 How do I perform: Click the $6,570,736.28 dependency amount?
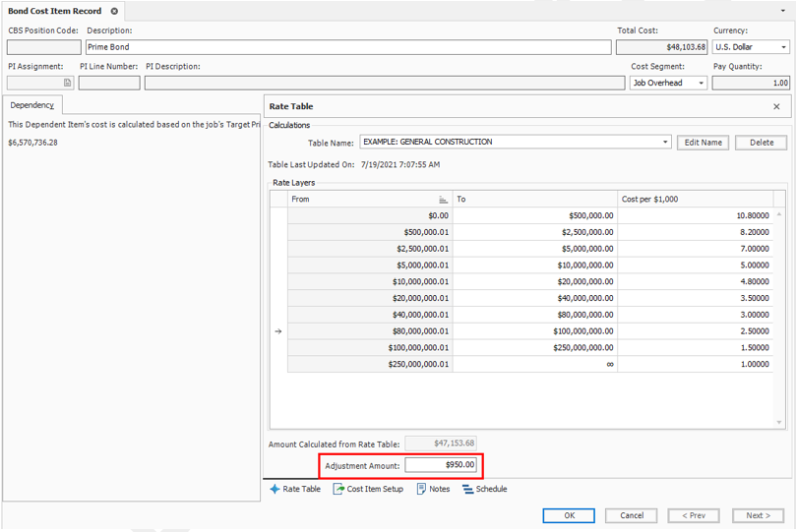pyautogui.click(x=33, y=143)
